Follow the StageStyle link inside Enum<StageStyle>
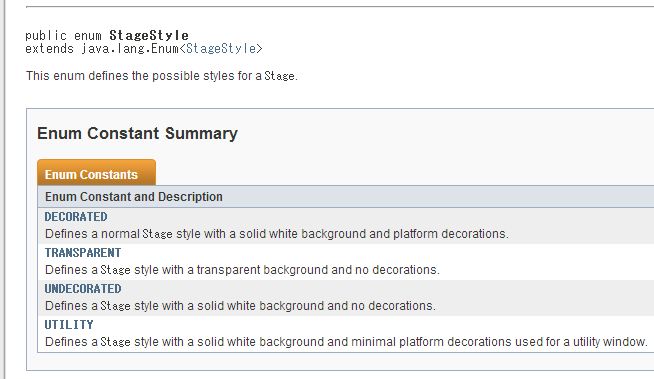 coord(221,49)
